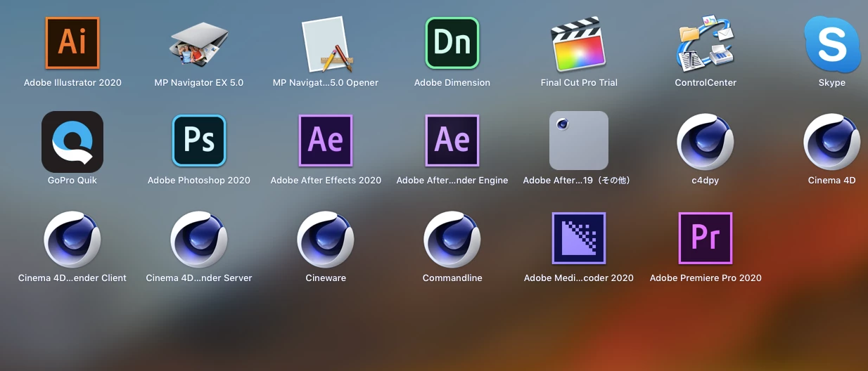Launch Adobe Dimension app icon
This screenshot has width=868, height=371.
click(x=452, y=43)
